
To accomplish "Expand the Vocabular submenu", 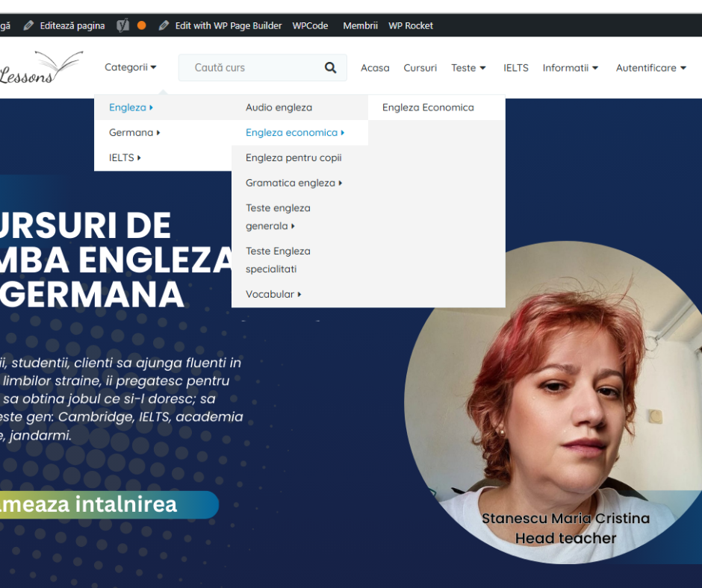I will click(x=273, y=294).
